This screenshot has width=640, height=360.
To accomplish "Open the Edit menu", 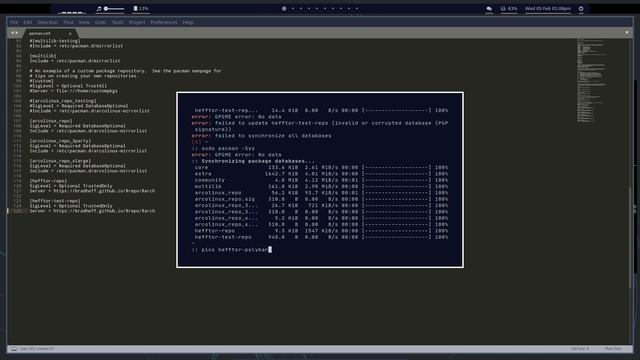I will 28,22.
